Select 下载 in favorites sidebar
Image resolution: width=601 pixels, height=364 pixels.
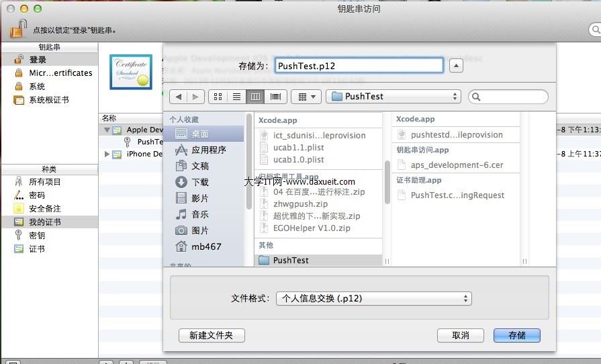tap(203, 182)
